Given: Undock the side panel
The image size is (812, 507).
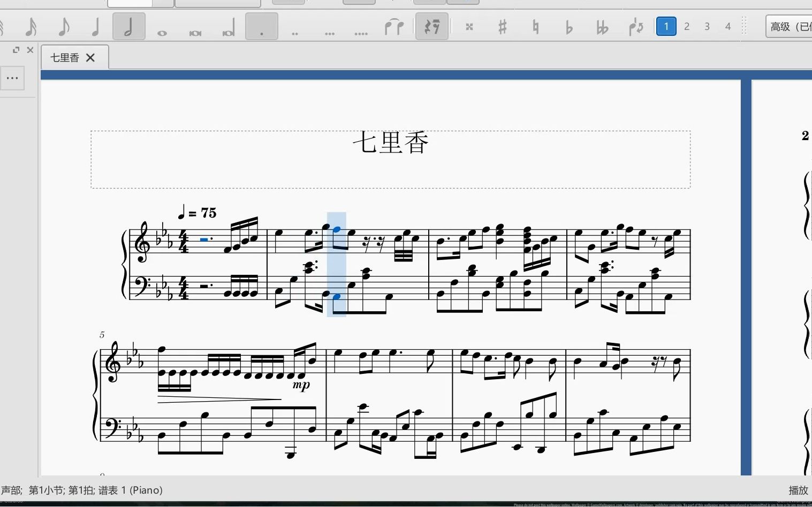Looking at the screenshot, I should pos(16,50).
